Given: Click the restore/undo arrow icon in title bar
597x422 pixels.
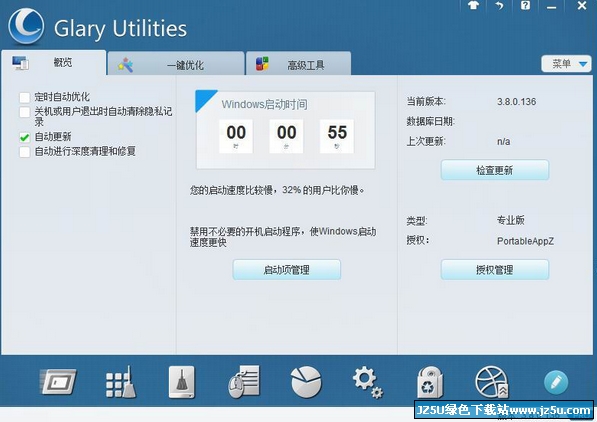Looking at the screenshot, I should 499,6.
